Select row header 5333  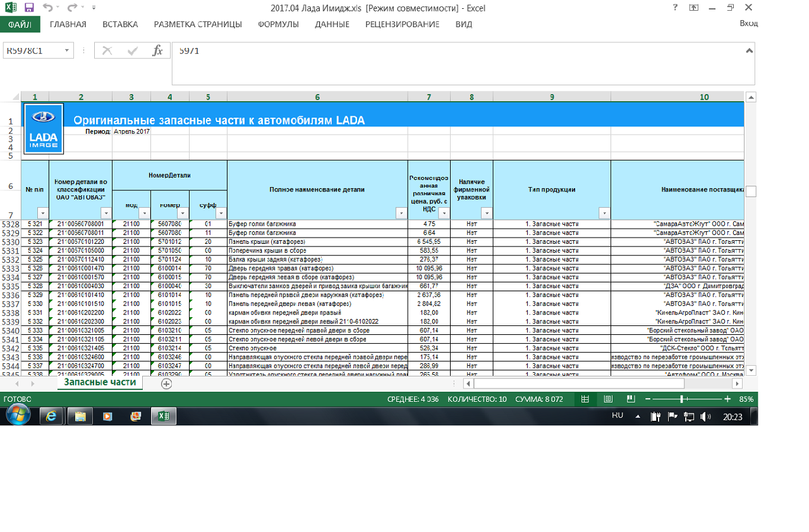pos(10,268)
